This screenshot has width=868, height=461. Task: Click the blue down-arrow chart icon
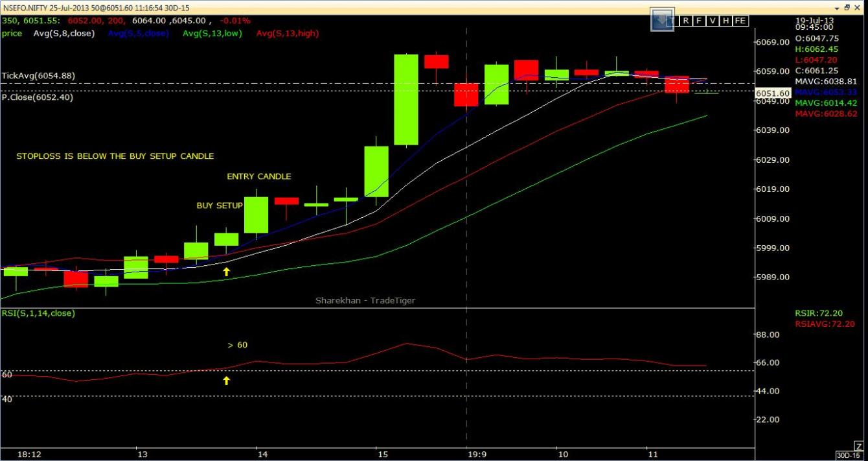[x=662, y=20]
